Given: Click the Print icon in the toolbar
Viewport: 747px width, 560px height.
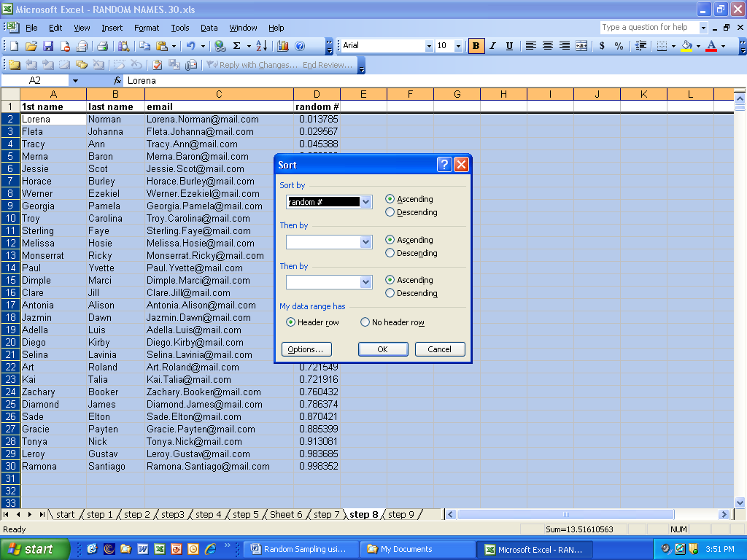Looking at the screenshot, I should click(103, 46).
